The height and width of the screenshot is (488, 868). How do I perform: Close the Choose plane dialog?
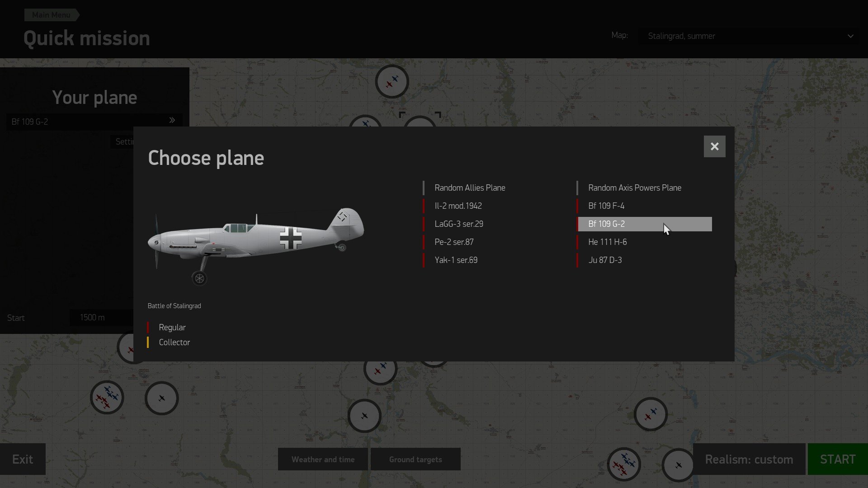714,146
